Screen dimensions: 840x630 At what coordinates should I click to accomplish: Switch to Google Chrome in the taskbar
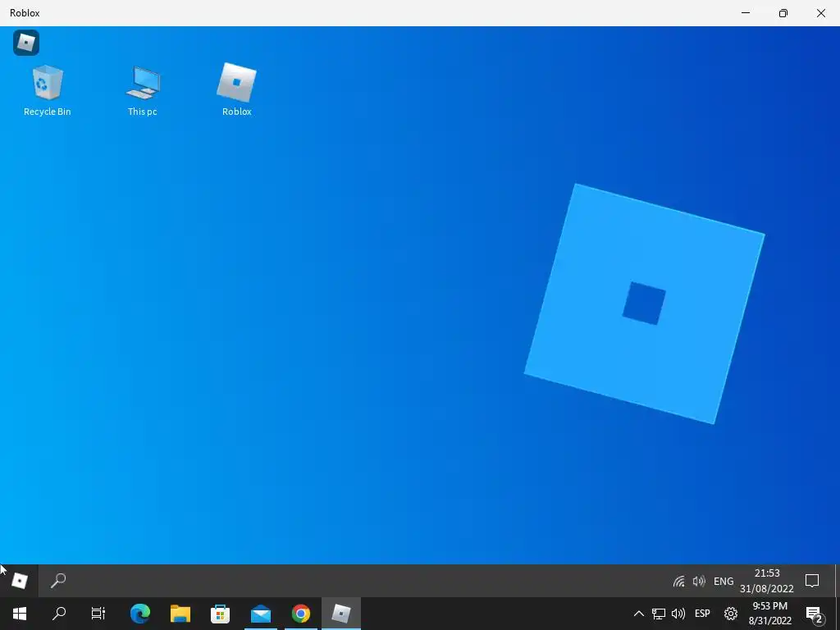301,614
